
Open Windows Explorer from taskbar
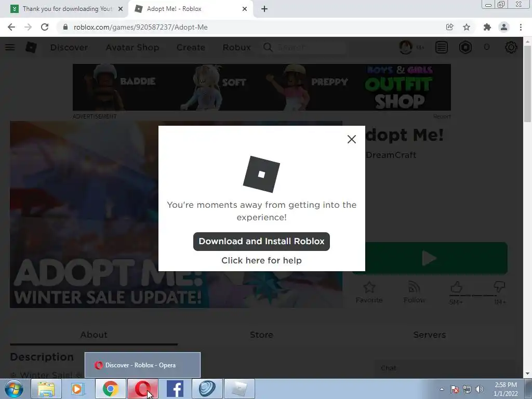tap(46, 389)
